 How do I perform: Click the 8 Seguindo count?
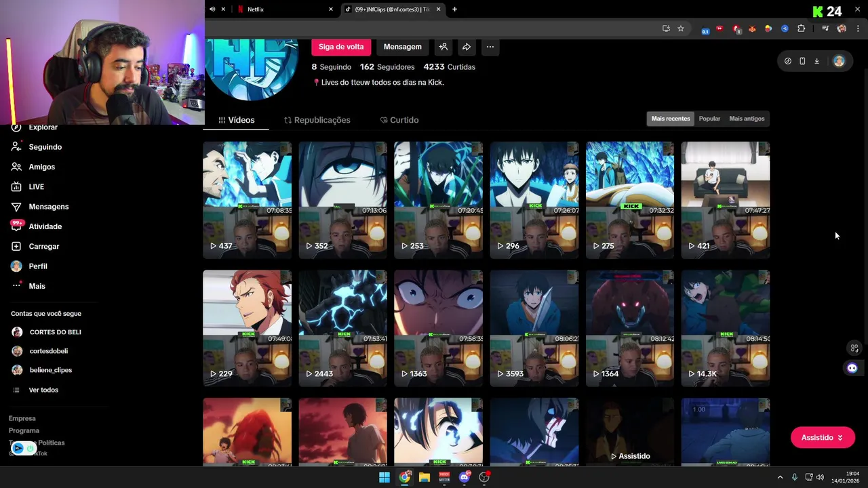(332, 67)
